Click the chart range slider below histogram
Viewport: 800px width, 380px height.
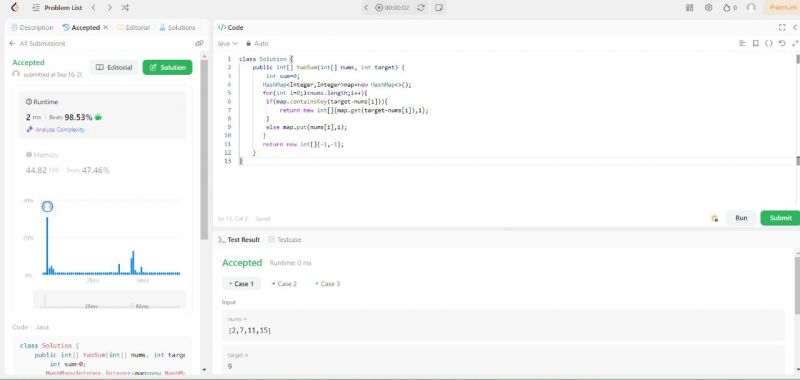110,300
